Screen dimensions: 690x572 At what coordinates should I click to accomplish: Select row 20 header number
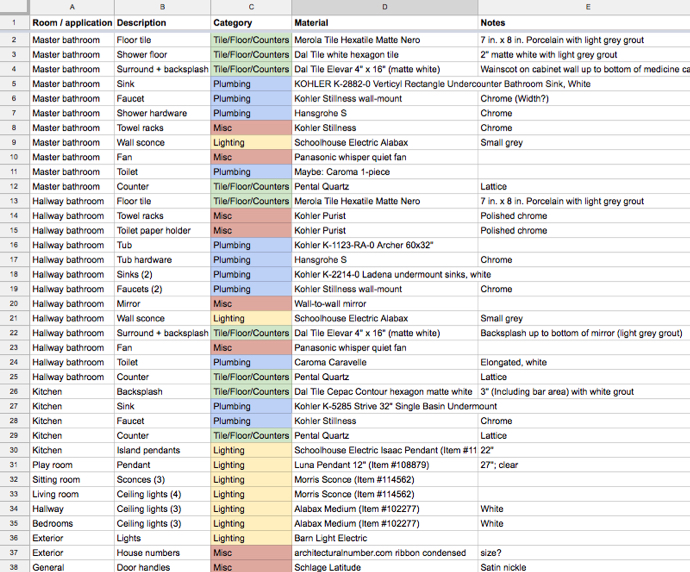pos(14,304)
